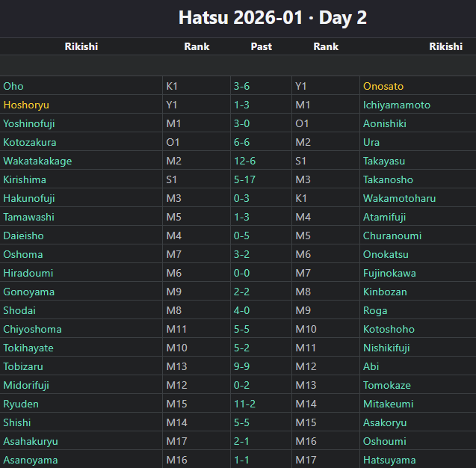Open Tokihayate's page

click(x=28, y=348)
